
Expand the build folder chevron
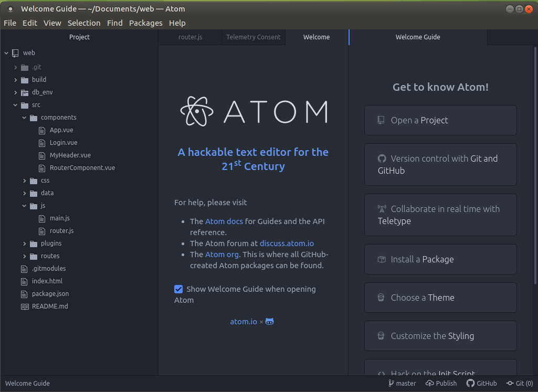tap(15, 80)
